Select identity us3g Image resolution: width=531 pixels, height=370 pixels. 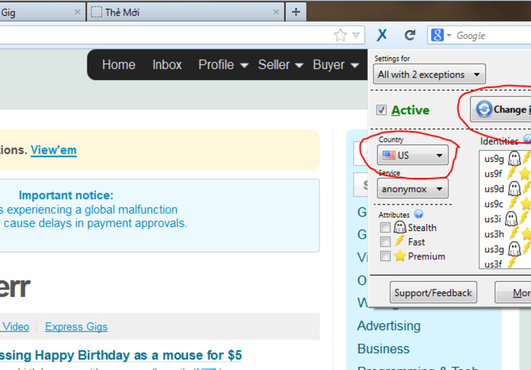click(x=494, y=249)
